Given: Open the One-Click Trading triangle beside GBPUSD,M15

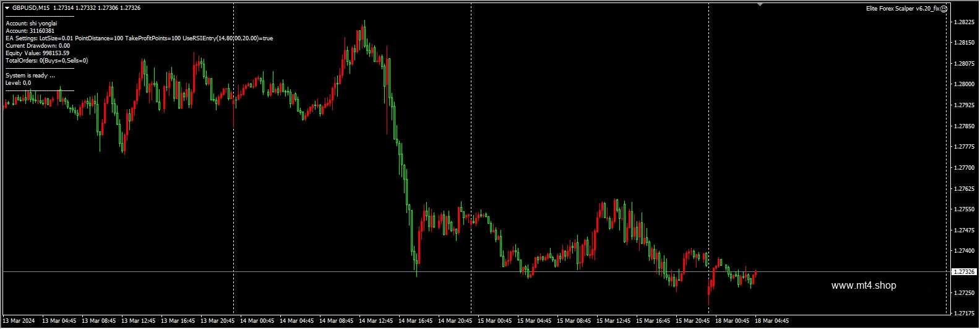Looking at the screenshot, I should pos(7,8).
